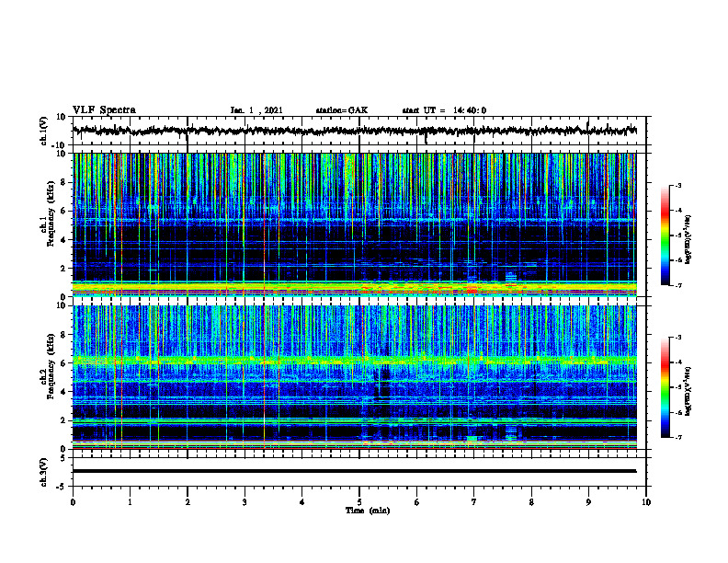
Task: Click the "-10" tick on the ch.1(V) axis
Action: point(60,145)
